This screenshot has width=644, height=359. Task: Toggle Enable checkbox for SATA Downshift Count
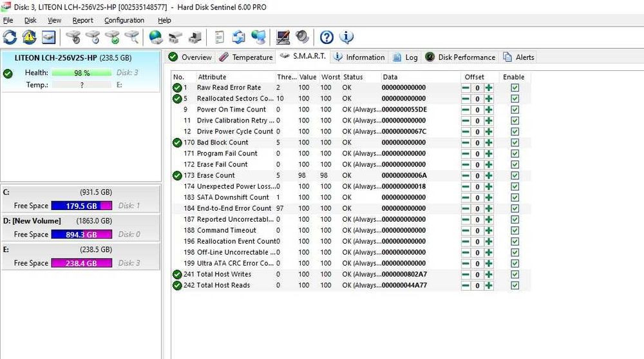pyautogui.click(x=515, y=197)
